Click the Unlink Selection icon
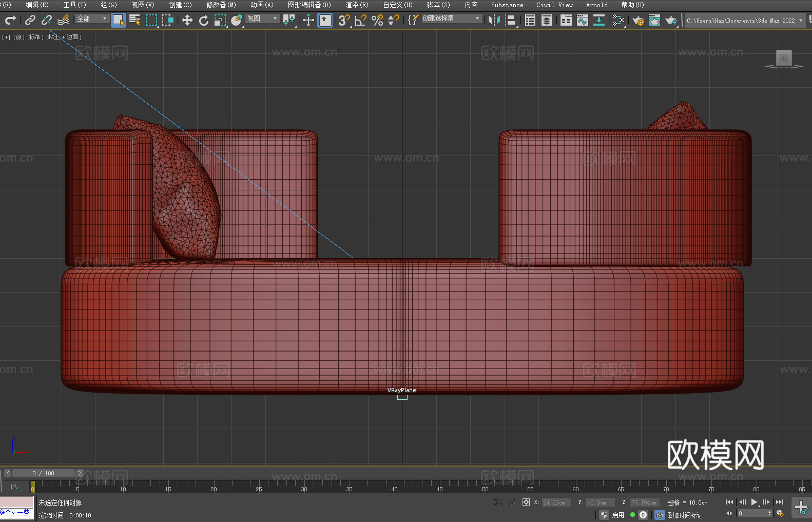Screen dimensions: 812x522 (x=47, y=20)
